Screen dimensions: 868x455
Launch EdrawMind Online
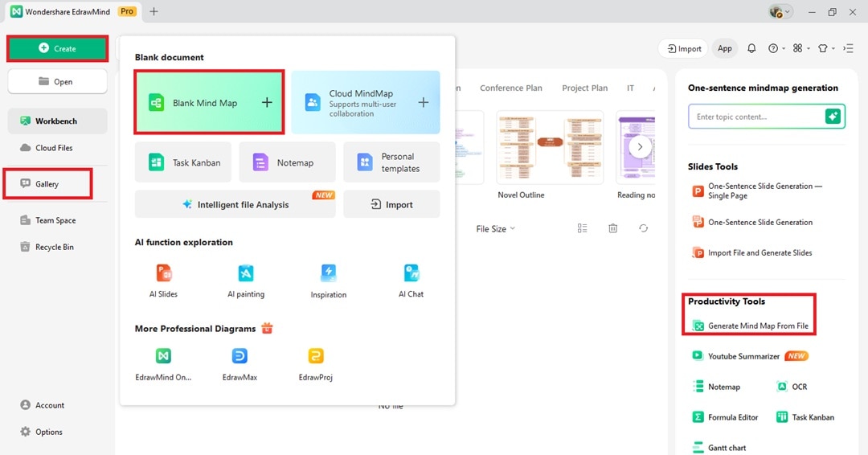pos(163,363)
